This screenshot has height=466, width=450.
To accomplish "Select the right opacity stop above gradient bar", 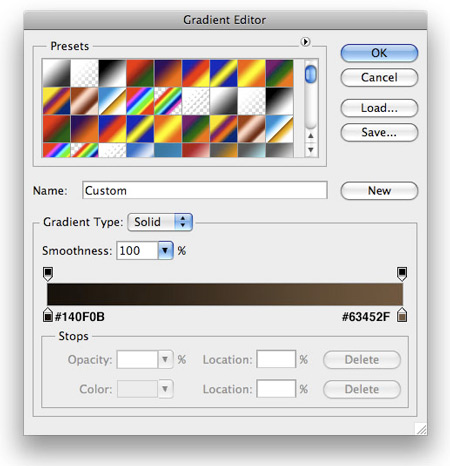I will pos(402,274).
